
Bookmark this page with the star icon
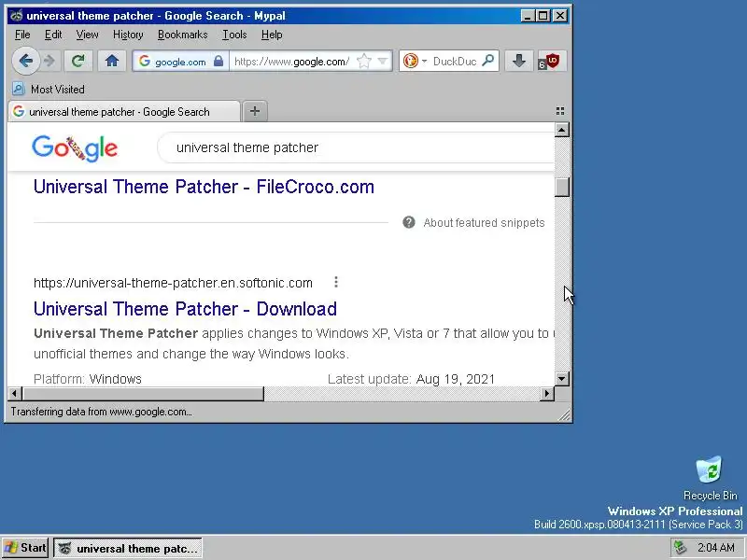pos(363,61)
